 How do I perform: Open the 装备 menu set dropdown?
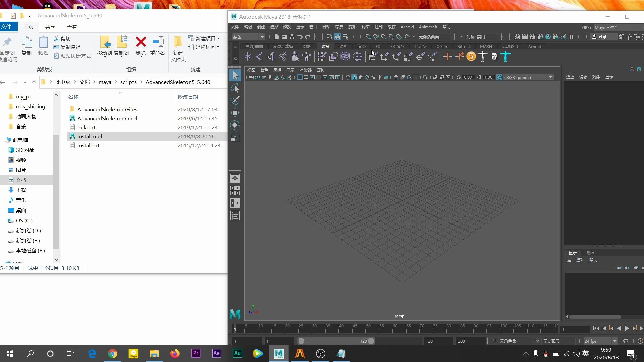tap(249, 37)
